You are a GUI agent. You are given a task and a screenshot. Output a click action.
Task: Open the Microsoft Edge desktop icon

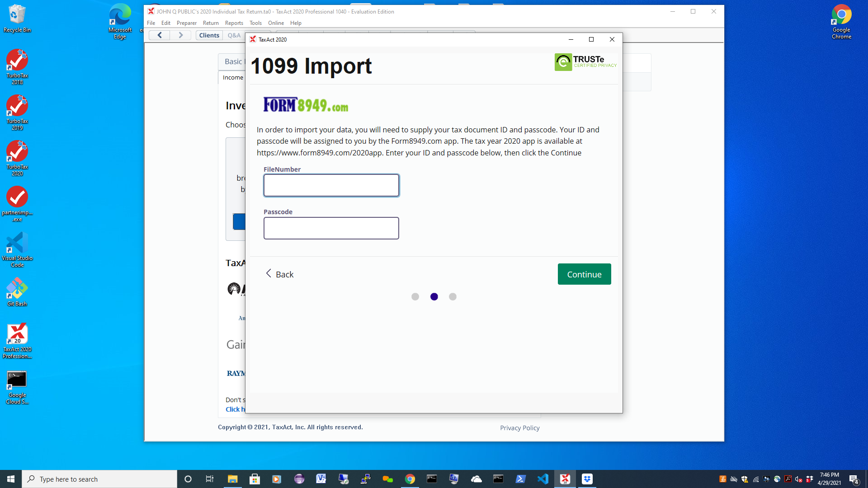coord(120,22)
